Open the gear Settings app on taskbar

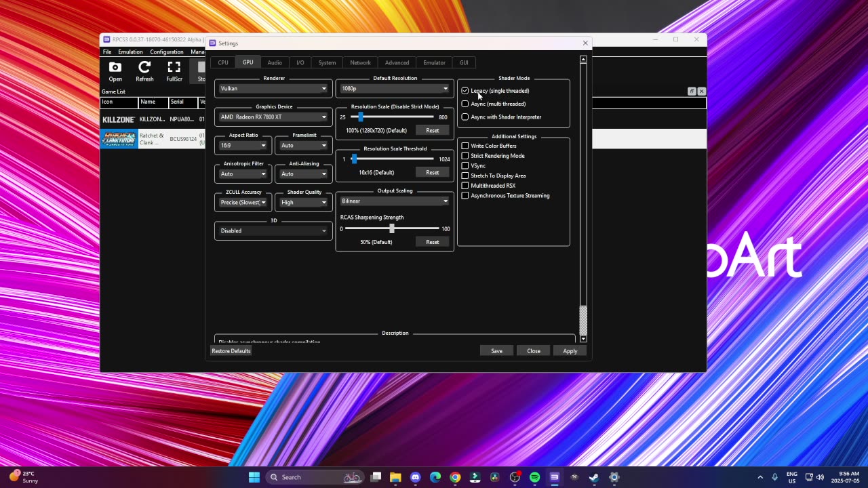[614, 477]
